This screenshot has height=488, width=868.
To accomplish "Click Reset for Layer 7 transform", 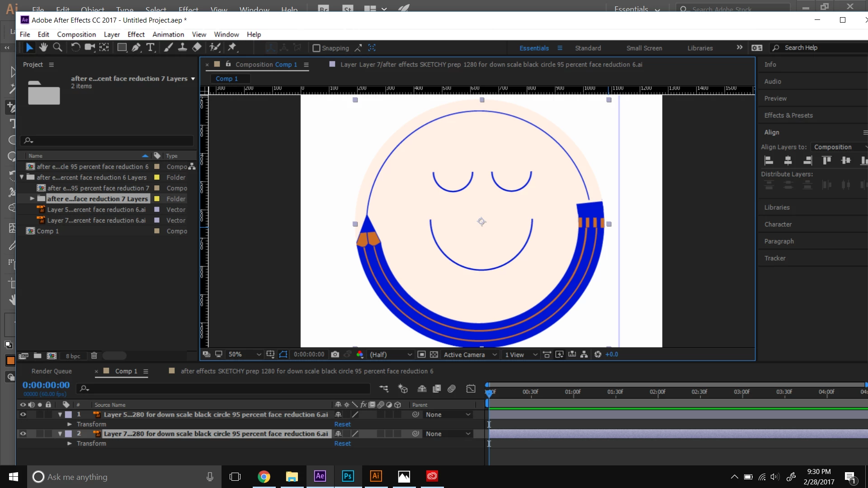I will (342, 444).
